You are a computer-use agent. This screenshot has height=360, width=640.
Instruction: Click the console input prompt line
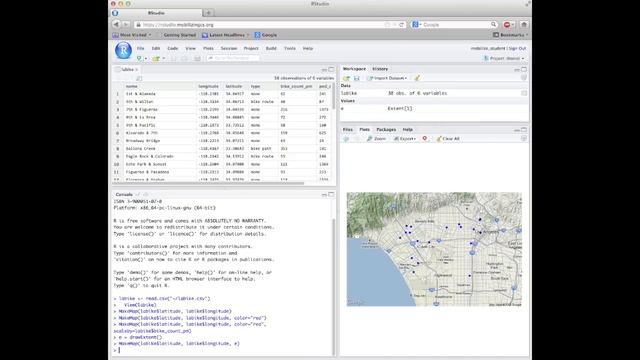tap(223, 350)
